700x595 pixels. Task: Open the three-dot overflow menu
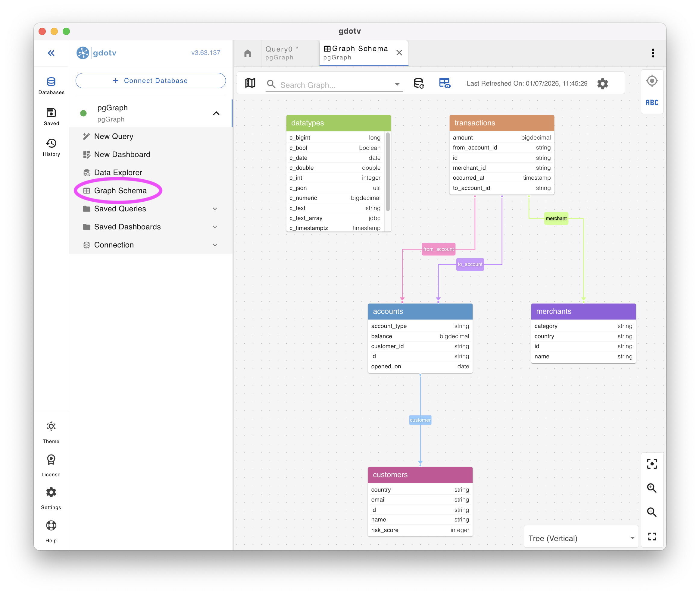click(653, 53)
